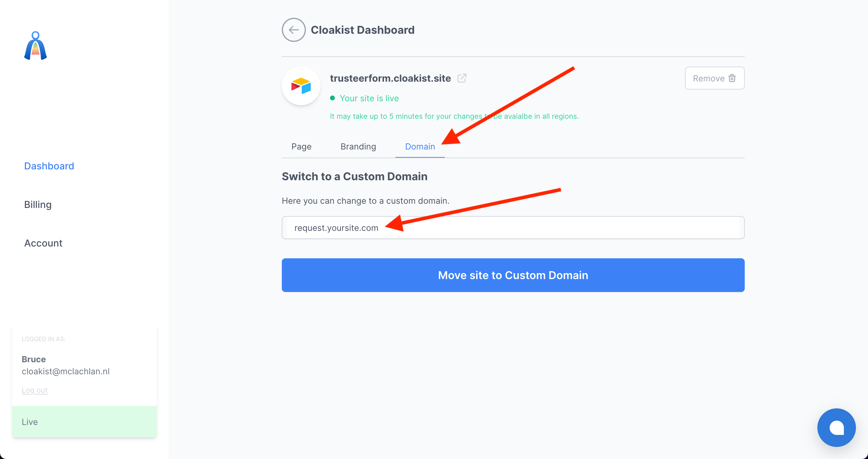Switch to the Branding tab
The image size is (868, 459).
pos(358,146)
